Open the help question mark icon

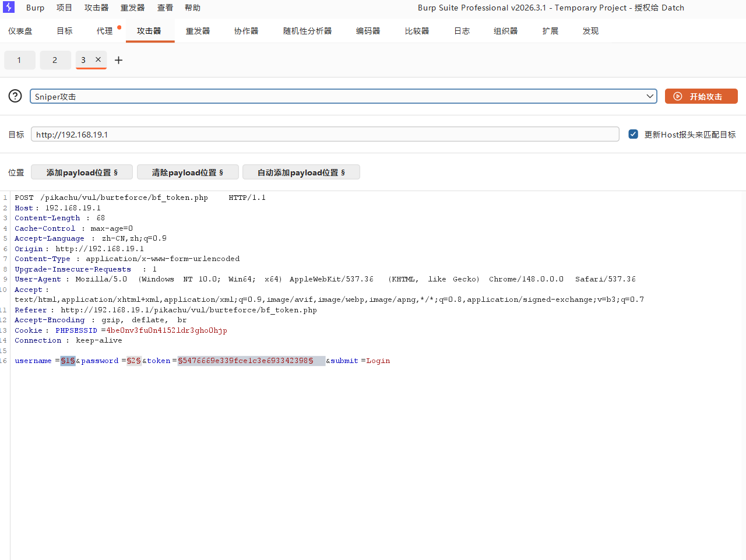pyautogui.click(x=15, y=96)
